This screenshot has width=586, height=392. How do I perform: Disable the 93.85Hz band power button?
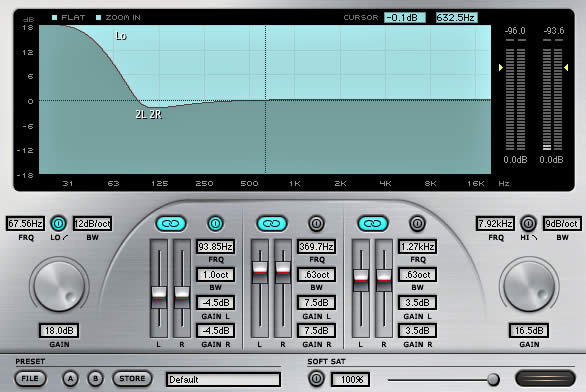click(x=215, y=223)
